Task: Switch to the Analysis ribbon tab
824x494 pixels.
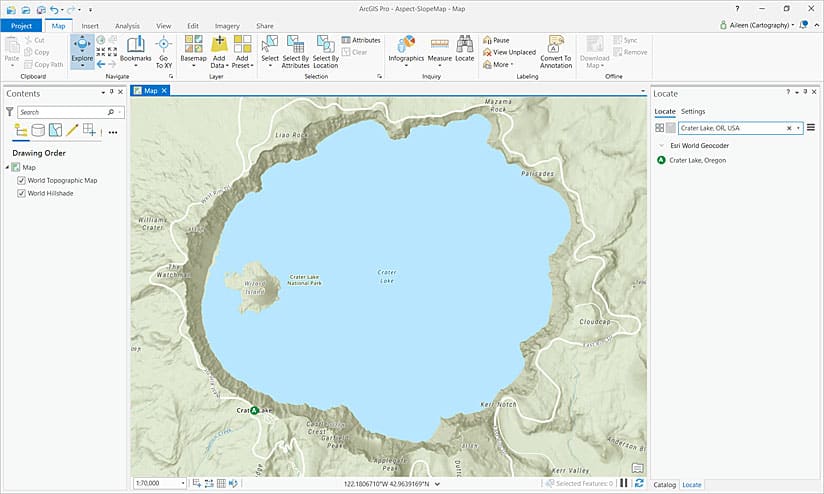Action: click(x=127, y=26)
